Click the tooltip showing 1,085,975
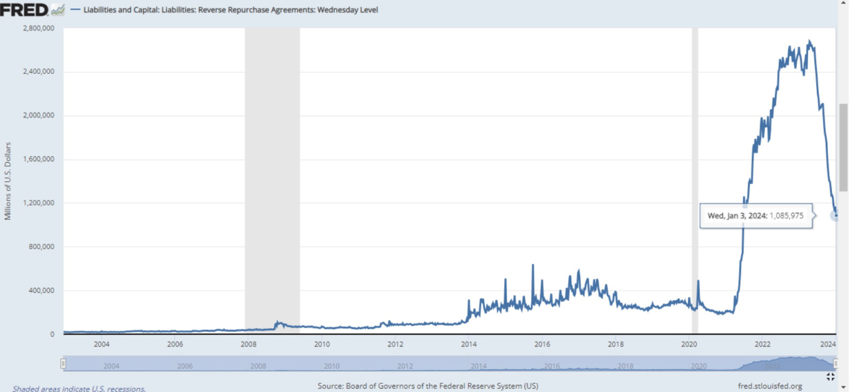Image resolution: width=868 pixels, height=392 pixels. click(756, 216)
